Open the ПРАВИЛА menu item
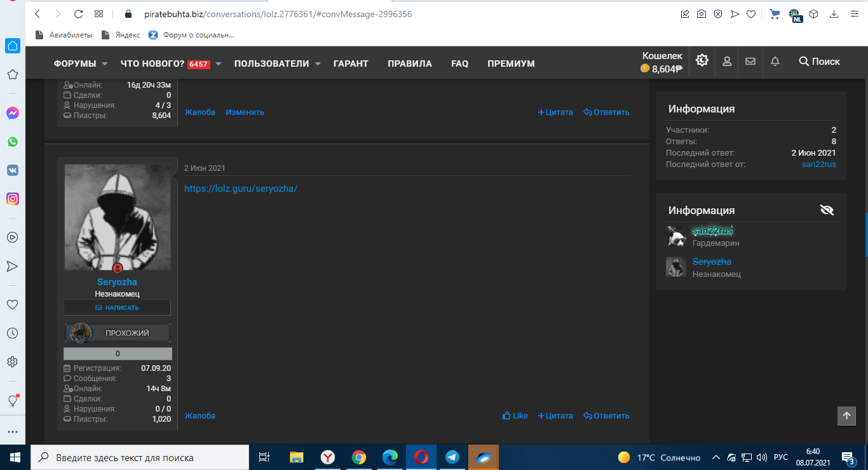The image size is (868, 470). [x=410, y=64]
